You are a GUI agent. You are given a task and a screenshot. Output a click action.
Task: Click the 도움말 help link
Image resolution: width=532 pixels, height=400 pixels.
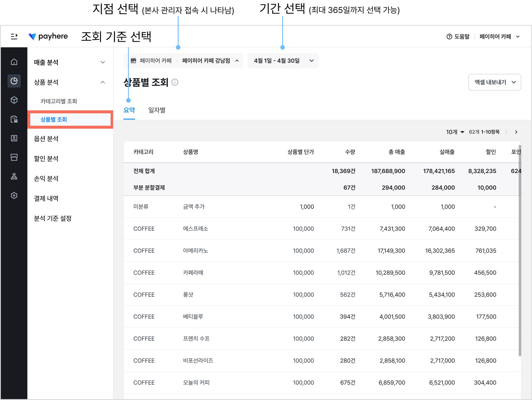tap(462, 37)
